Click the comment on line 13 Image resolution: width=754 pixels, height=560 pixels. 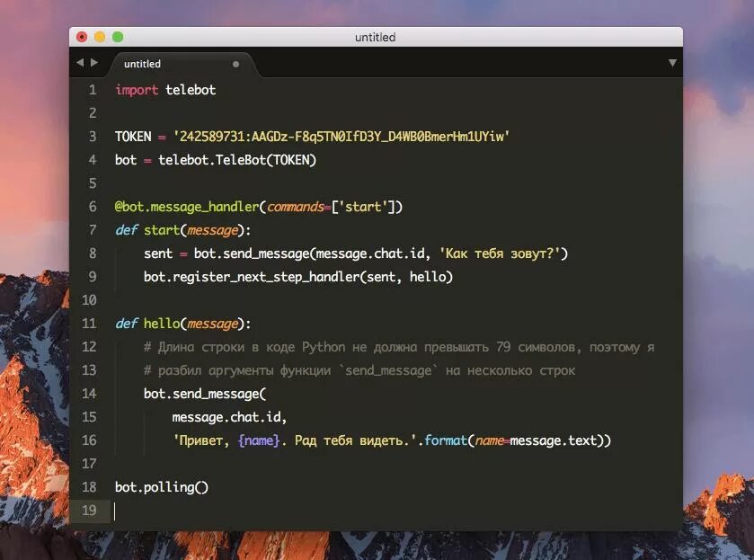359,371
